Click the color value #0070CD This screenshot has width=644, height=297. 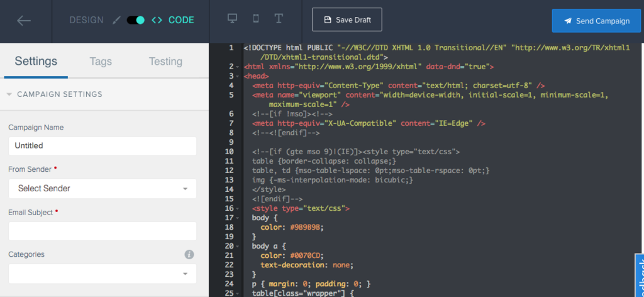pos(305,255)
